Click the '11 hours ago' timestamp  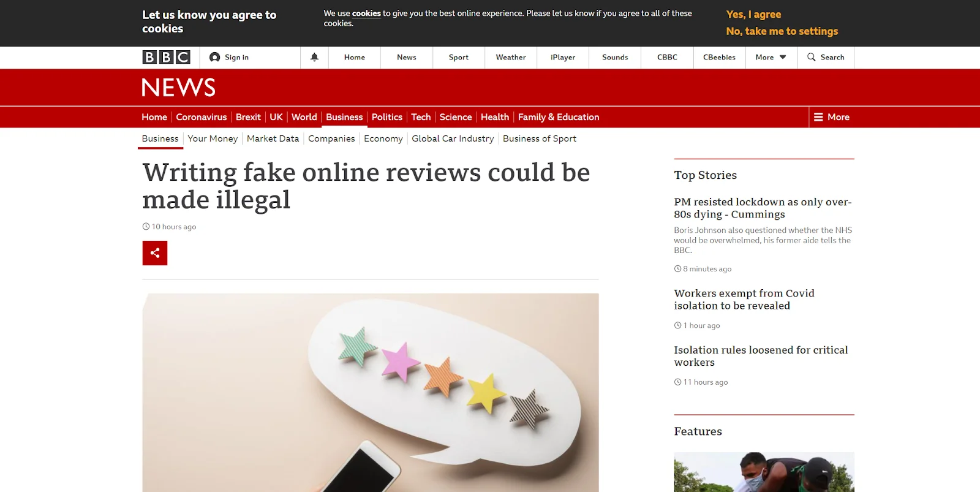(x=706, y=382)
